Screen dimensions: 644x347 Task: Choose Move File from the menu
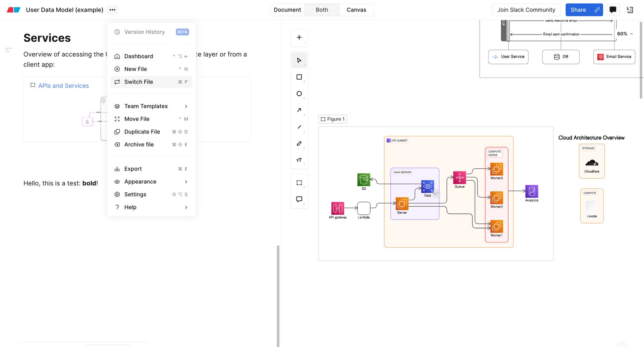pyautogui.click(x=152, y=119)
